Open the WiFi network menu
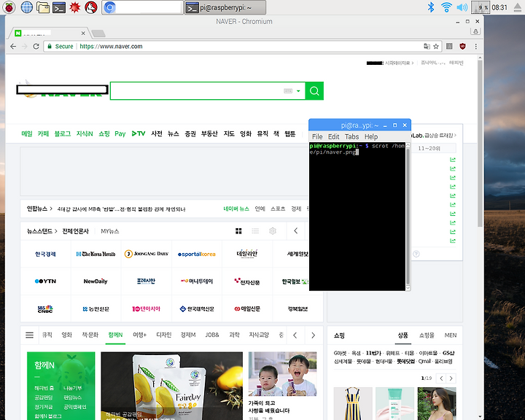Image resolution: width=525 pixels, height=420 pixels. click(446, 7)
